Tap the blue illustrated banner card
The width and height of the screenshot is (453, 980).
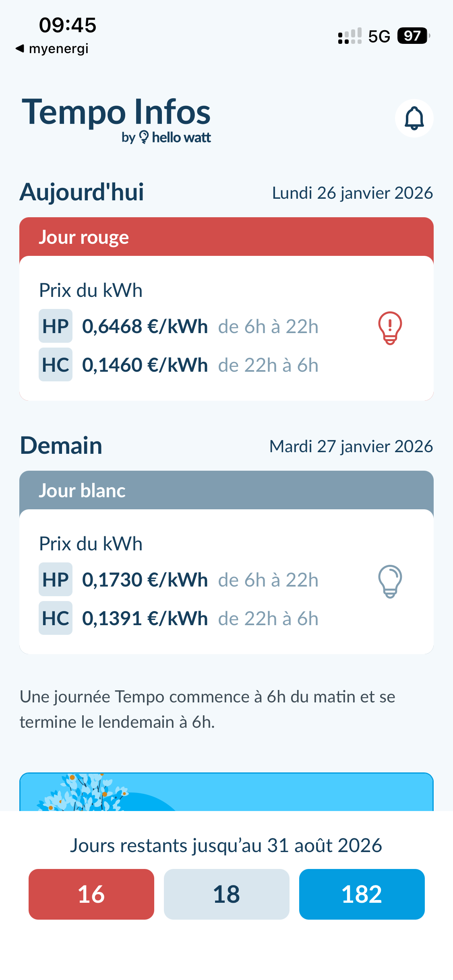[x=226, y=792]
